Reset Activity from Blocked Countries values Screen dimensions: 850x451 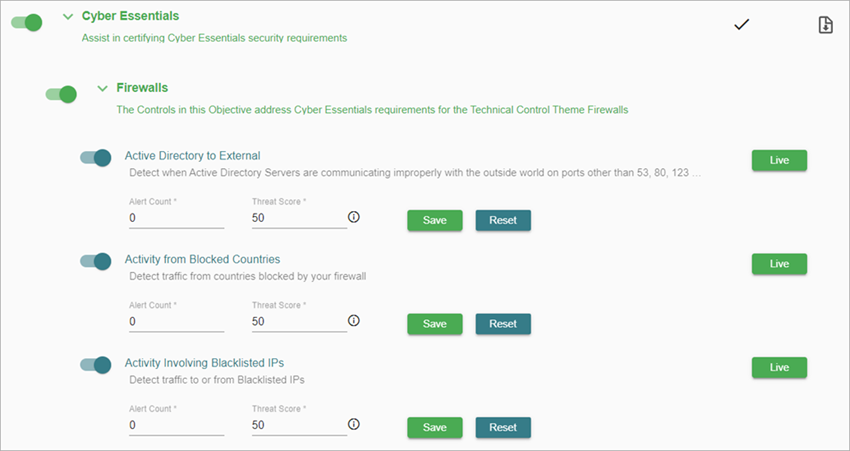click(x=503, y=324)
